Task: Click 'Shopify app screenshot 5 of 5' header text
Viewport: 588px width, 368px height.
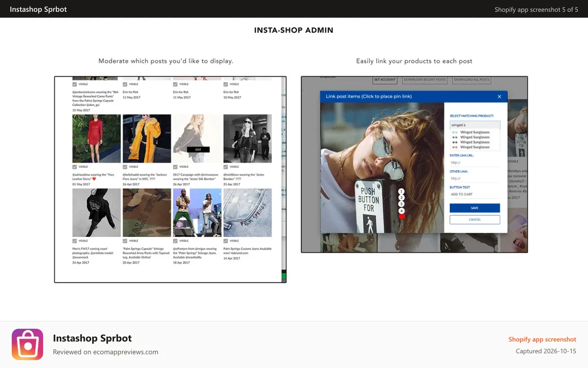Action: pyautogui.click(x=536, y=9)
